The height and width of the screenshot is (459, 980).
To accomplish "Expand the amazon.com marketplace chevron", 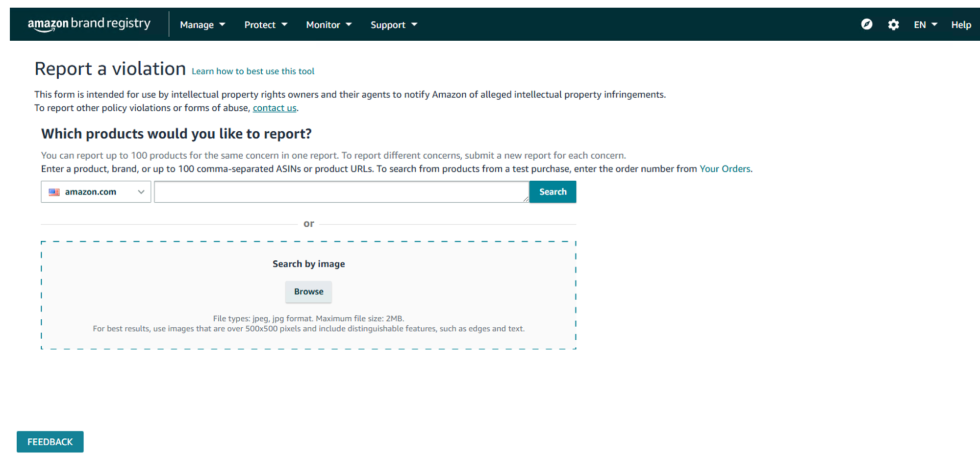I will coord(141,192).
